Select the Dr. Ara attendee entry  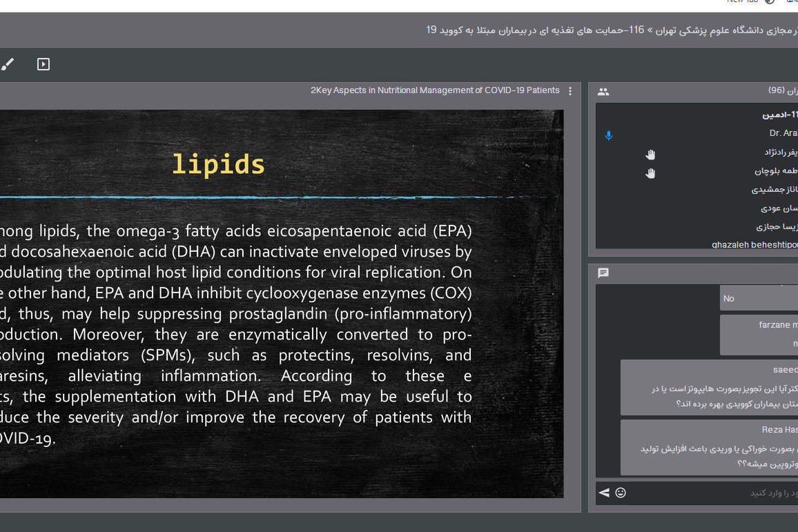point(783,133)
